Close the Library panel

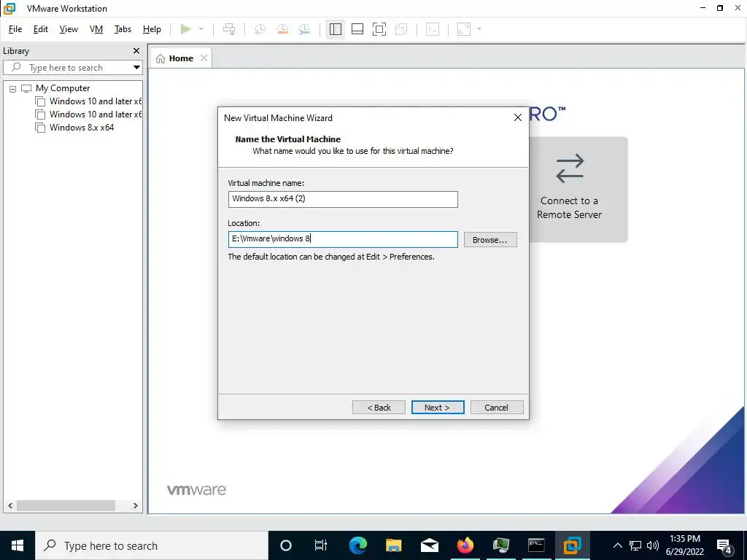[136, 50]
